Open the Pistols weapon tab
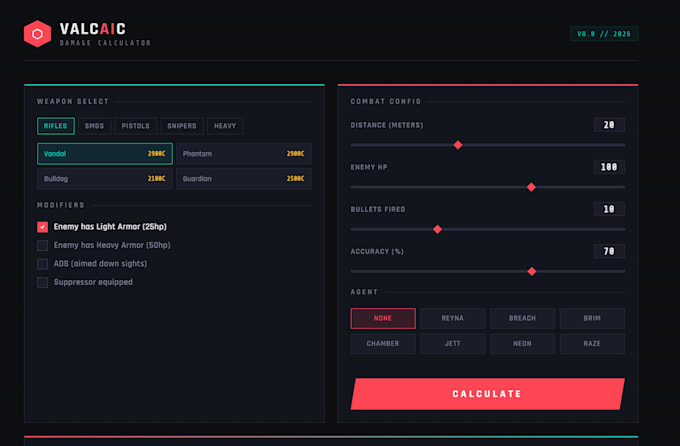The width and height of the screenshot is (680, 446). [x=135, y=126]
